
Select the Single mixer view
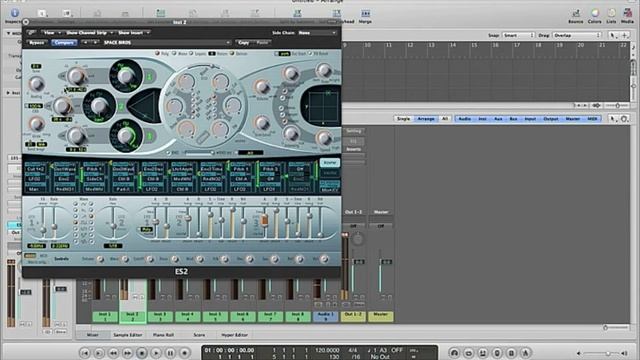click(403, 119)
